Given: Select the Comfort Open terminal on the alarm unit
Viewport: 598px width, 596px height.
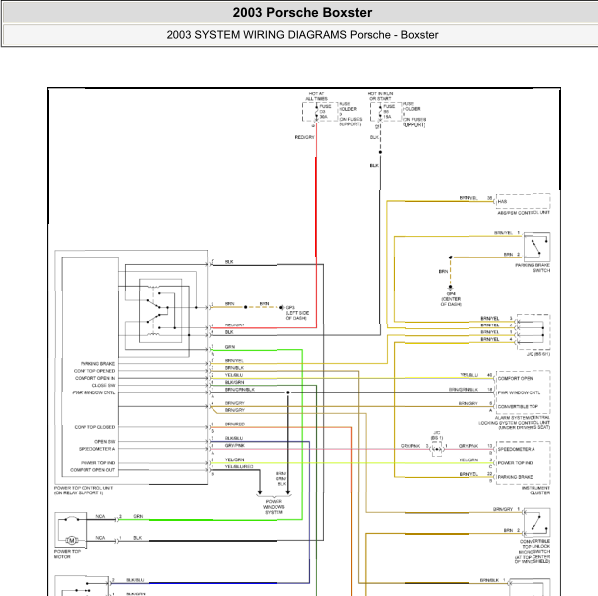Looking at the screenshot, I should (515, 379).
